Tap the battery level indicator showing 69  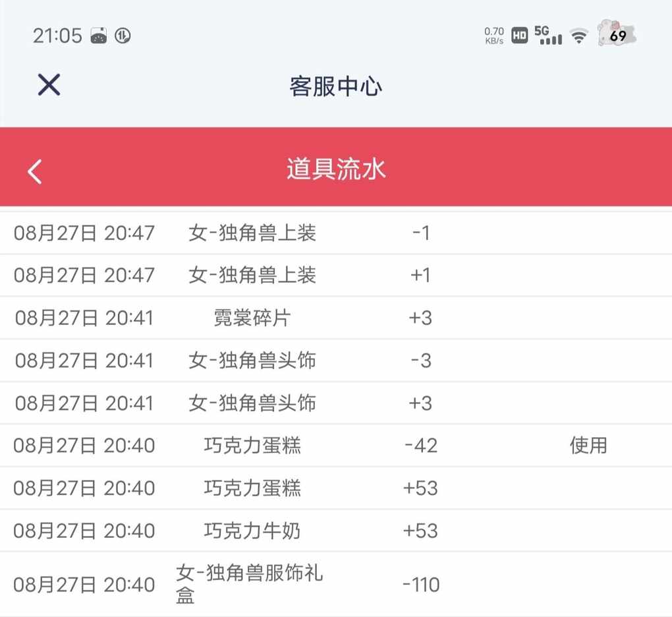tap(617, 34)
